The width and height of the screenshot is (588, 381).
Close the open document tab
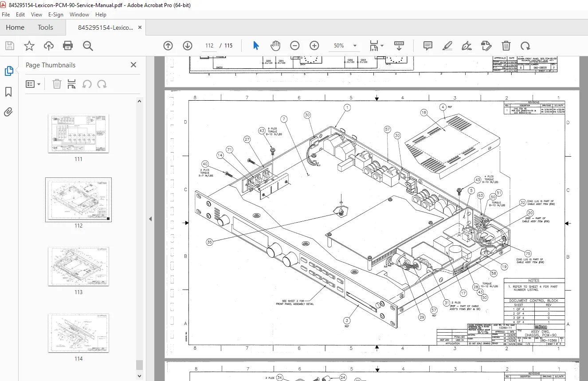[x=140, y=27]
